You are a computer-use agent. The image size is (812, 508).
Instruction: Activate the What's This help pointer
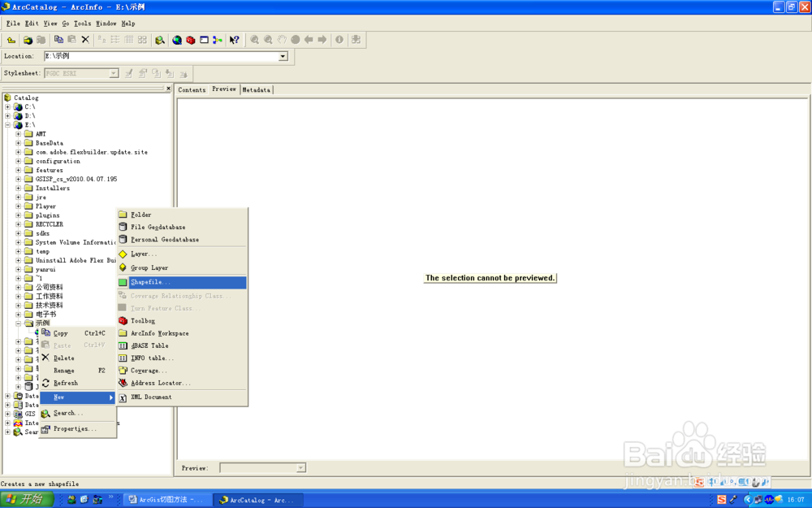[235, 40]
